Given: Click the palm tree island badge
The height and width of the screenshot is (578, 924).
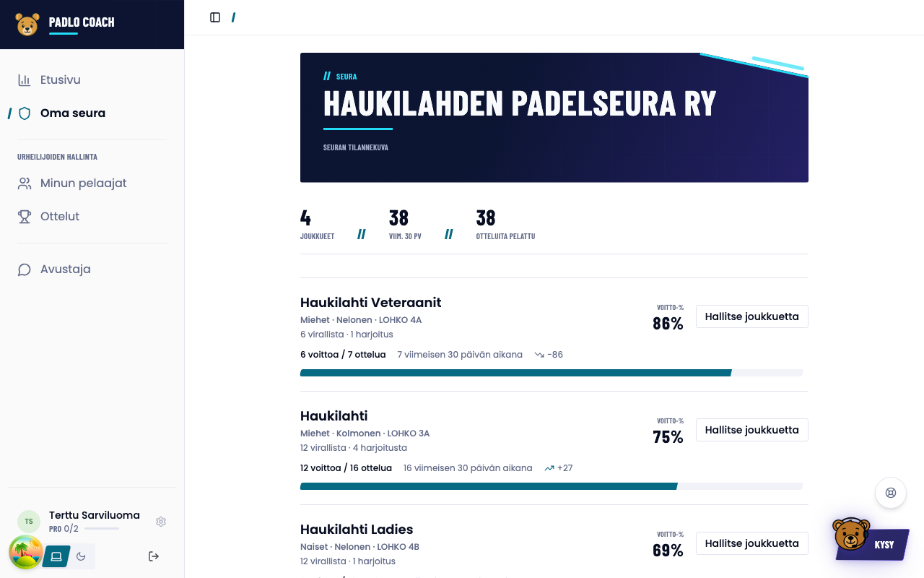Looking at the screenshot, I should (26, 552).
